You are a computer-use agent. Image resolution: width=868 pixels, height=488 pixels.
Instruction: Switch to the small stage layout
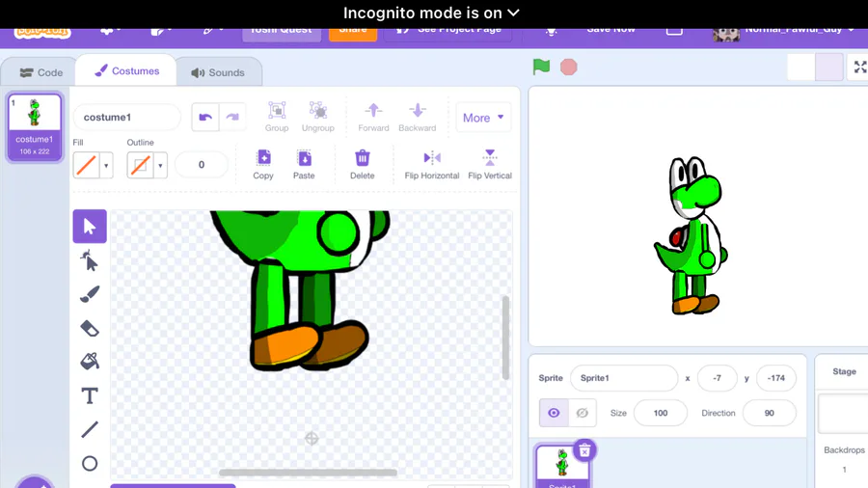[801, 67]
